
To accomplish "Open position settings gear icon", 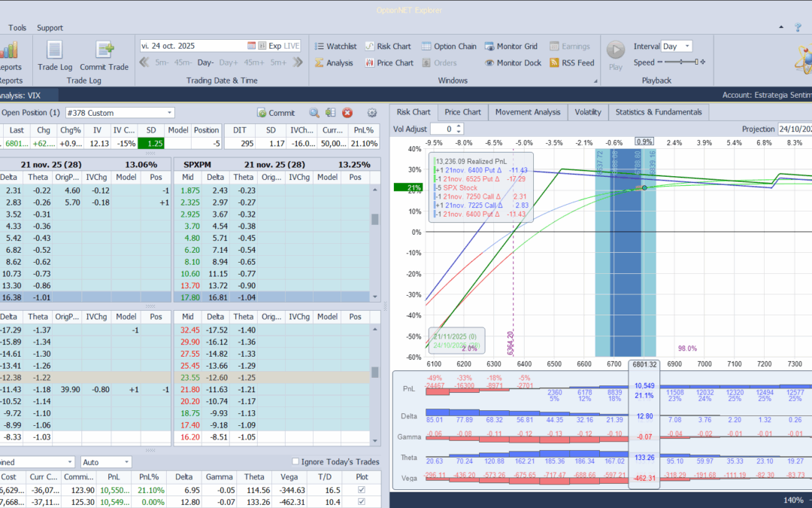I will tap(371, 113).
